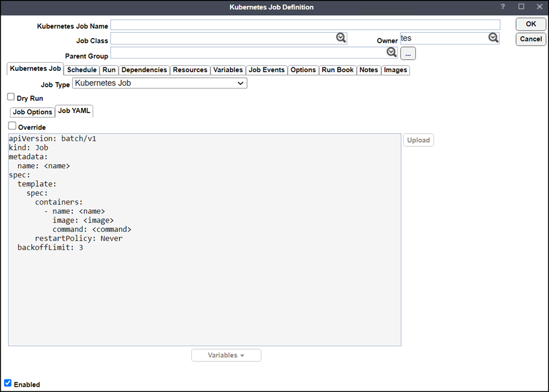The width and height of the screenshot is (549, 392).
Task: Click the Upload button
Action: [x=418, y=140]
